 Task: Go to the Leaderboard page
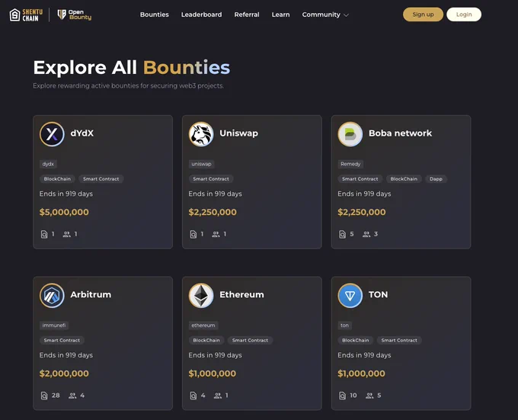coord(202,14)
